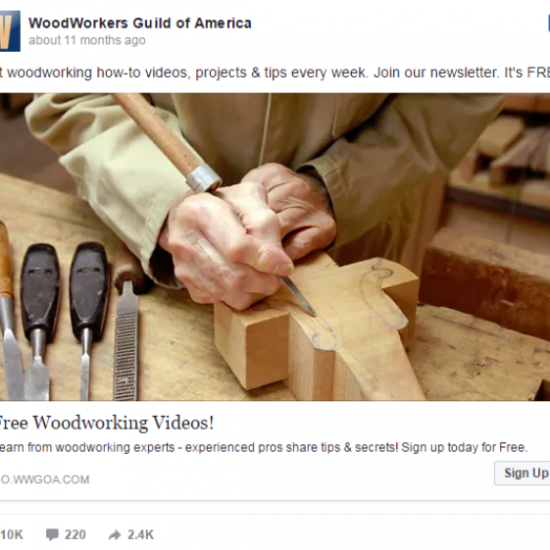Screen dimensions: 550x550
Task: Click the newsletter post caption text
Action: pos(275,73)
